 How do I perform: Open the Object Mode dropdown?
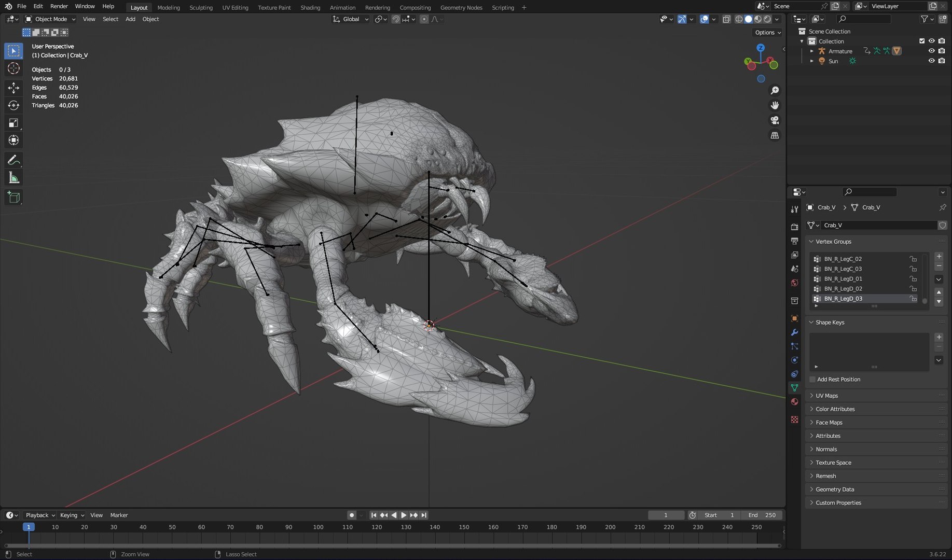coord(50,19)
